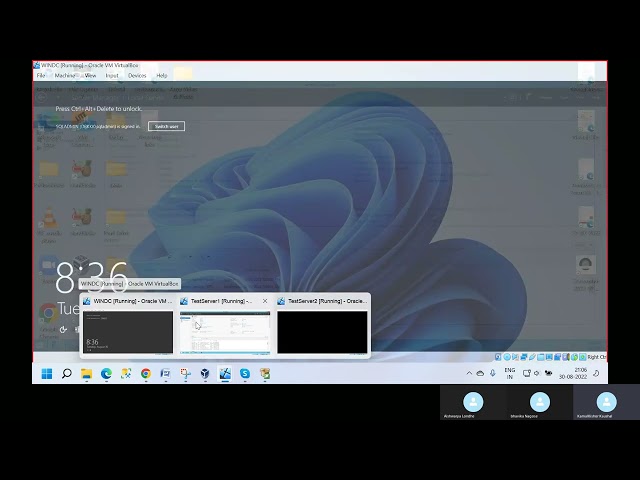Select Bhavika Nagose participant tile
Screen dimensions: 640x480
coord(540,402)
